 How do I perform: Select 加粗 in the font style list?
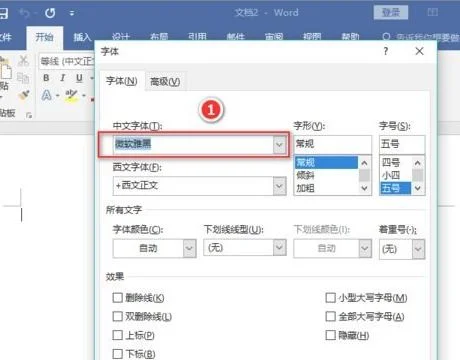(x=326, y=188)
